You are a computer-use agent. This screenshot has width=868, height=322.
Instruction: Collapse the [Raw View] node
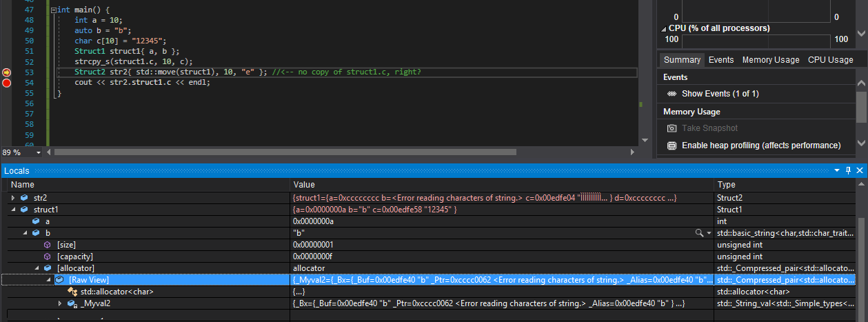pos(48,280)
